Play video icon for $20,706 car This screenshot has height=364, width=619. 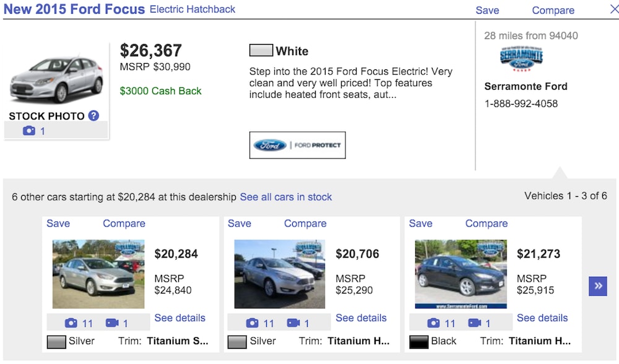[293, 323]
